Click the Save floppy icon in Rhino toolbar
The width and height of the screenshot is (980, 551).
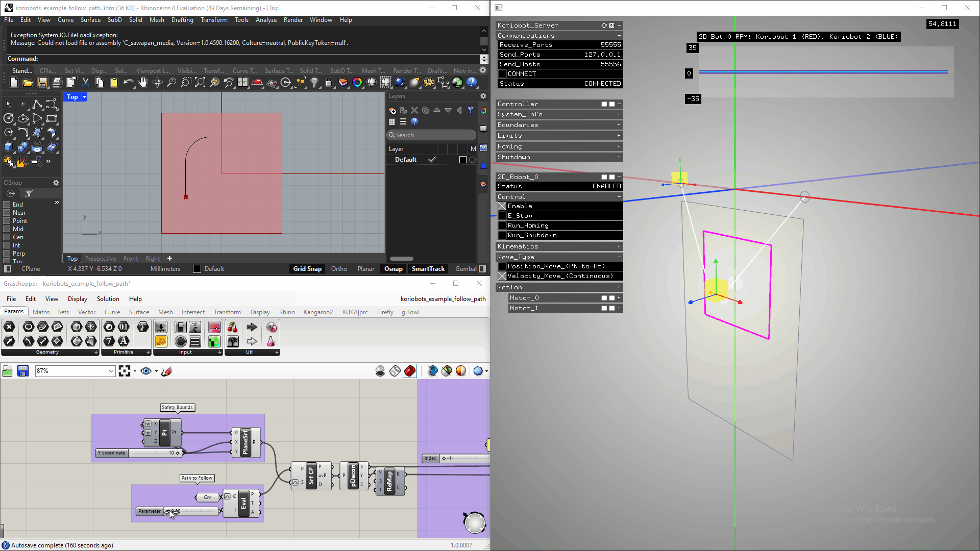tap(43, 82)
